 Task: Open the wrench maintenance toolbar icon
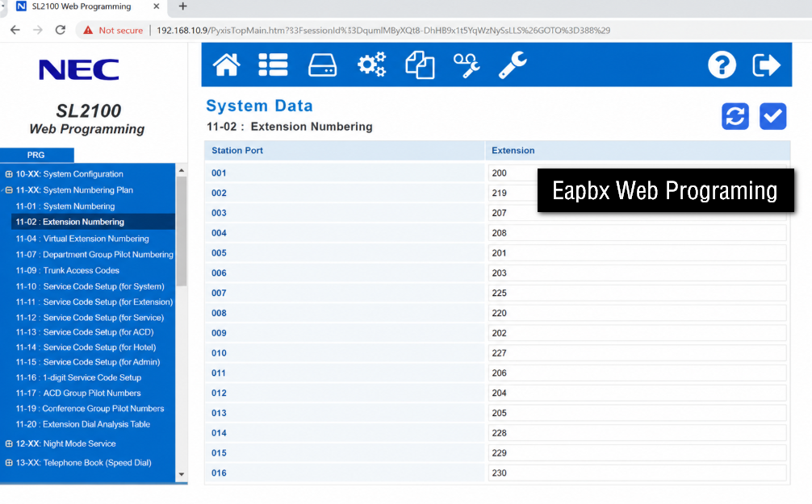pyautogui.click(x=513, y=65)
